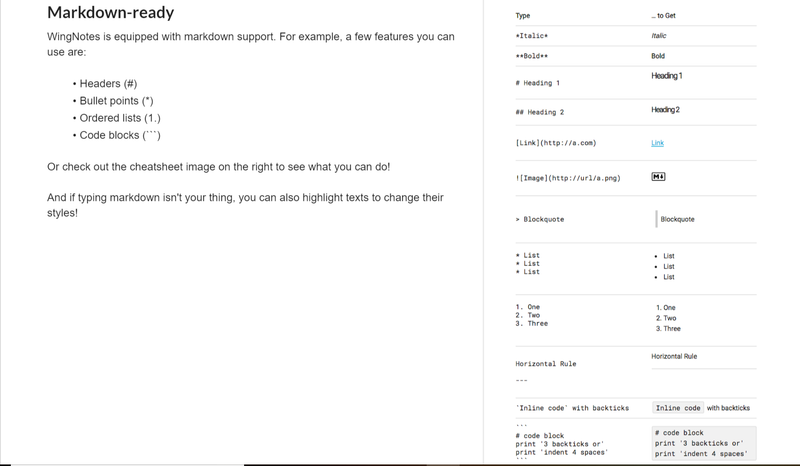Click the rendered italic "Italic" result
Screen dimensions: 800x466
(x=659, y=36)
